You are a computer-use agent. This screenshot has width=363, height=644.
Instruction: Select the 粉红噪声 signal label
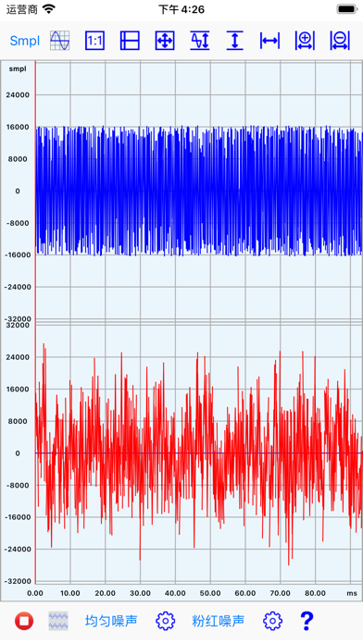(x=219, y=621)
